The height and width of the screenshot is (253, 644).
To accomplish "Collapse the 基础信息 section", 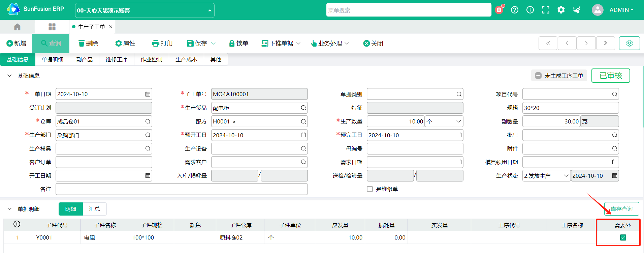I will coord(9,76).
